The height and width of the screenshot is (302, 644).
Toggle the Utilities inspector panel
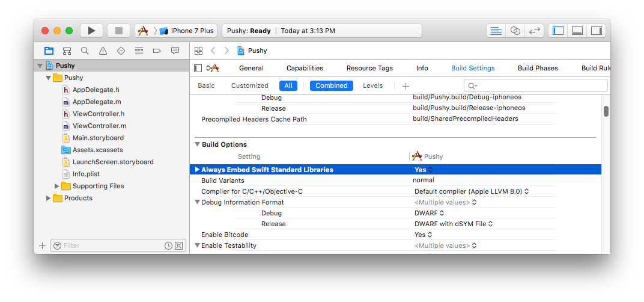pyautogui.click(x=596, y=31)
